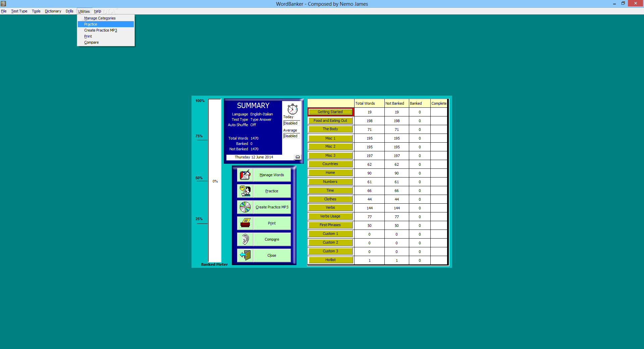Select the Custom 1 category
The image size is (644, 349).
(330, 234)
